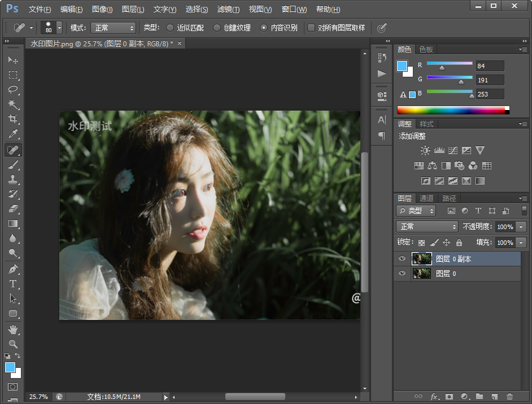Select the Magic Wand tool
The image size is (532, 404).
tap(13, 104)
